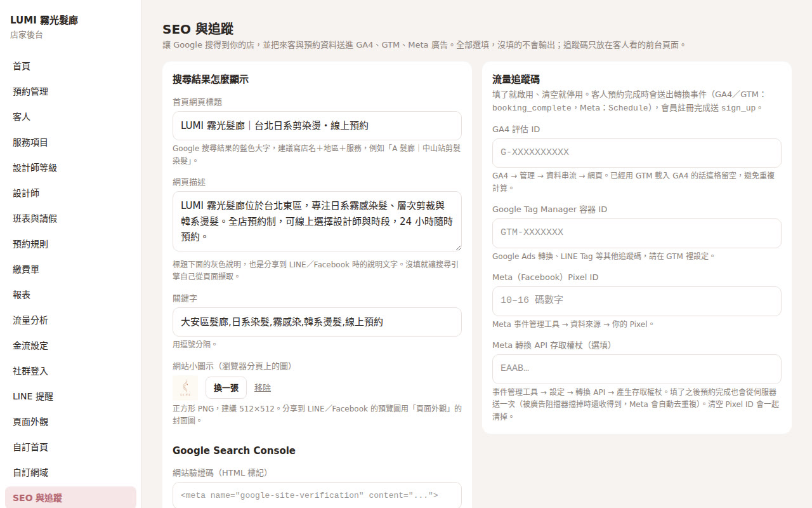The height and width of the screenshot is (508, 812).
Task: Select 服務項目 in sidebar
Action: pyautogui.click(x=70, y=142)
